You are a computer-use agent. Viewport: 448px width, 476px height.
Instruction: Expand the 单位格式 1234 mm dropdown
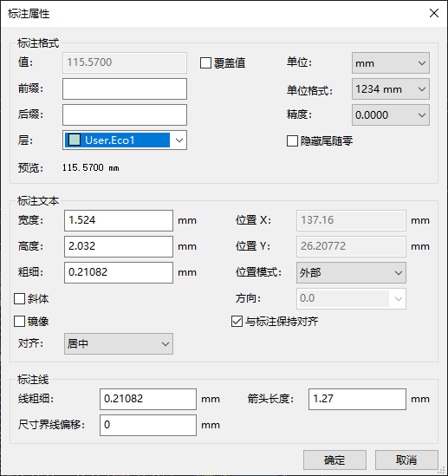pos(391,89)
